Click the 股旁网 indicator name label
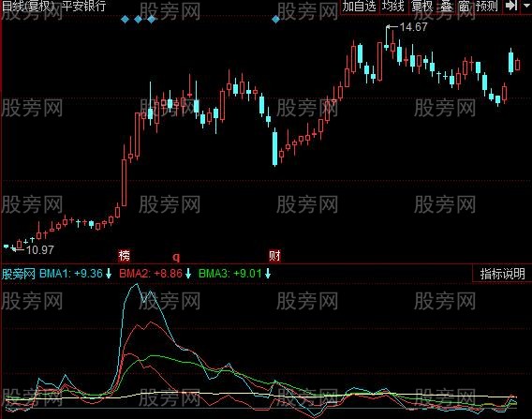 tap(19, 274)
